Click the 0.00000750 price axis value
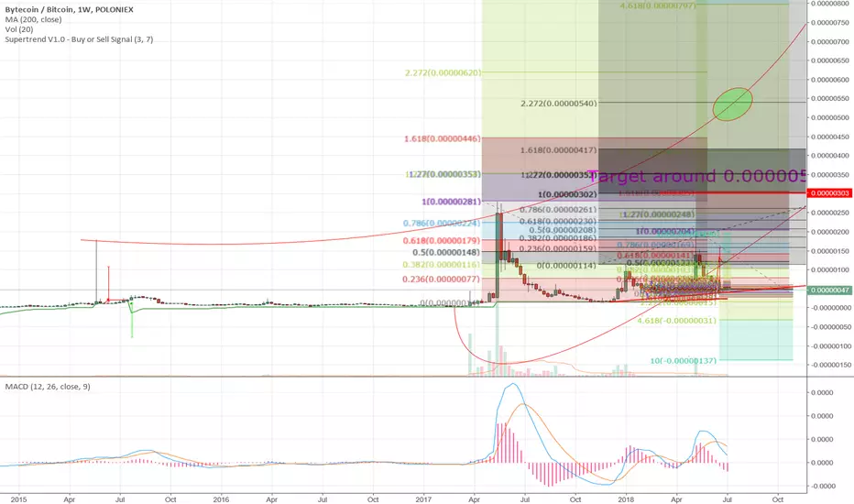 830,23
